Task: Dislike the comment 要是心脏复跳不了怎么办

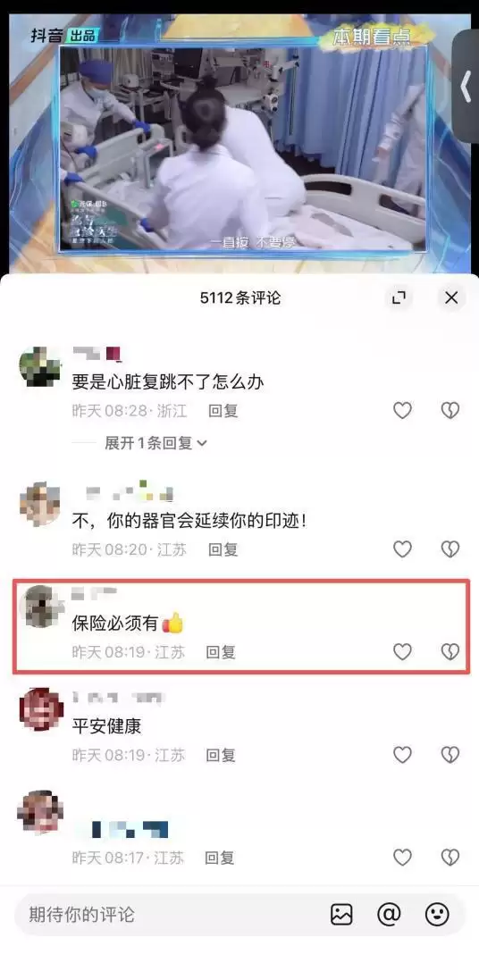Action: click(x=450, y=411)
